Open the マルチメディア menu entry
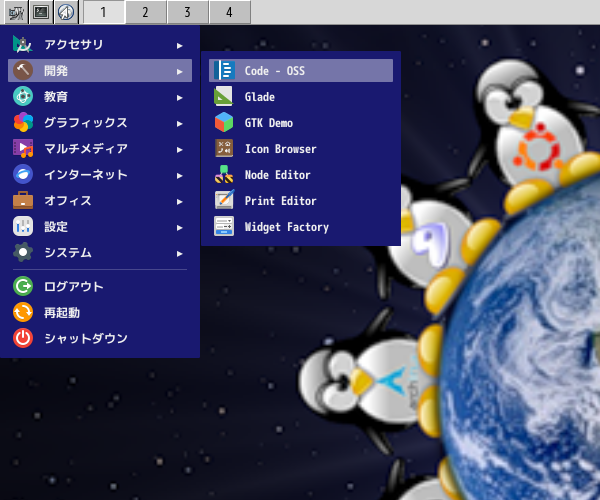The width and height of the screenshot is (600, 500). click(x=100, y=148)
